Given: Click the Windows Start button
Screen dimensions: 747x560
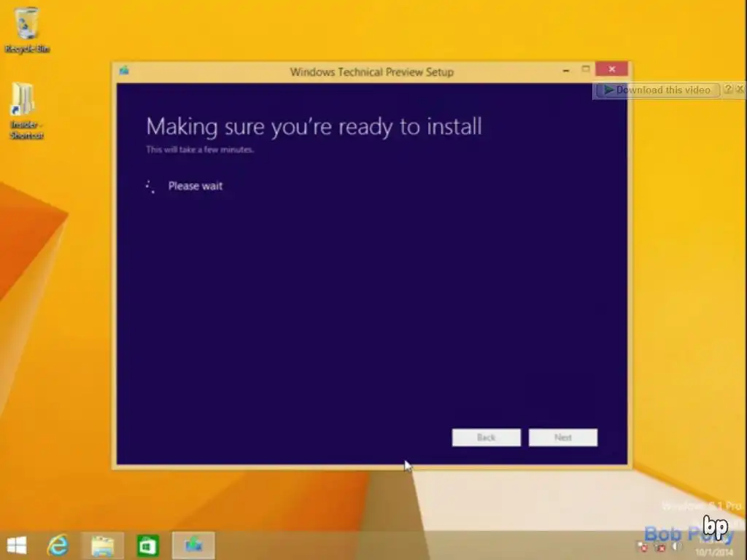Looking at the screenshot, I should pyautogui.click(x=17, y=545).
